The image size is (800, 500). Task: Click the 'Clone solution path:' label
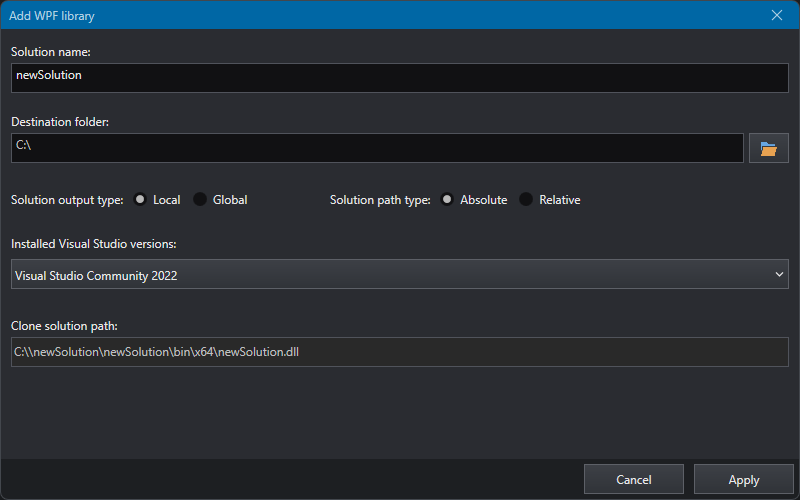64,326
